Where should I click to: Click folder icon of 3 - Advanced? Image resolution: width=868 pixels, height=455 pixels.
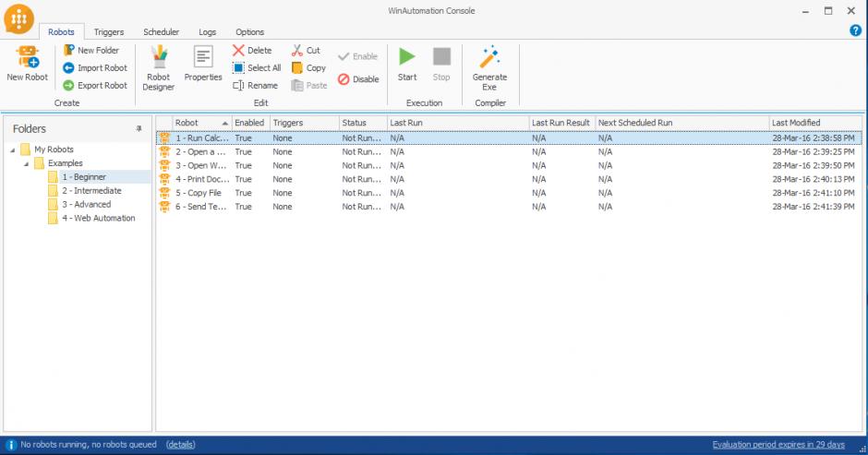53,204
